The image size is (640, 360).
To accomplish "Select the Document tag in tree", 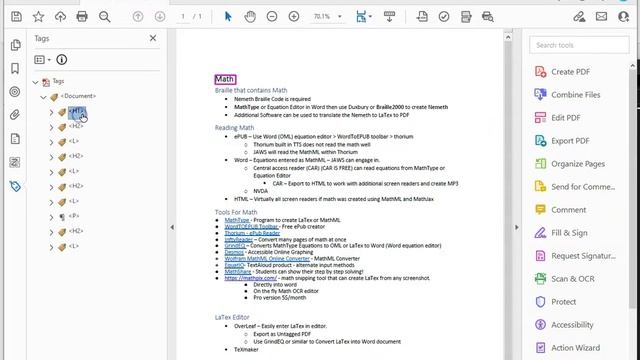I will [x=78, y=96].
